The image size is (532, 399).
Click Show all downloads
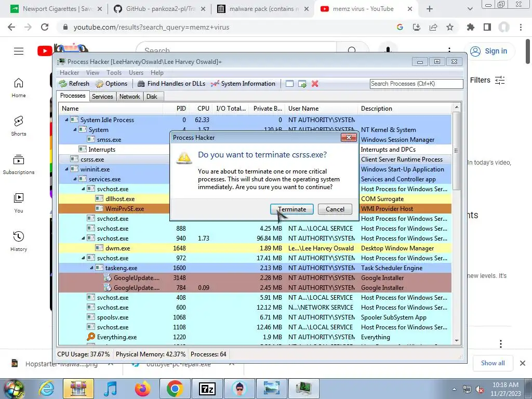click(493, 363)
